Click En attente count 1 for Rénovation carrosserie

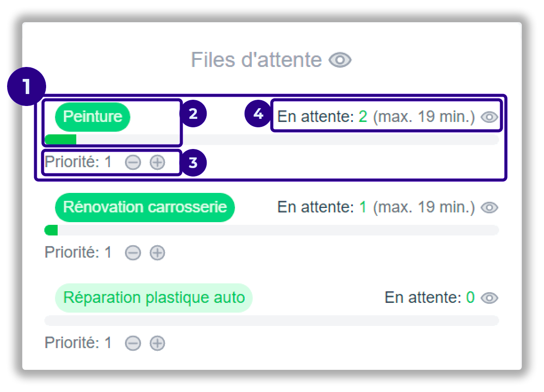[x=363, y=208]
